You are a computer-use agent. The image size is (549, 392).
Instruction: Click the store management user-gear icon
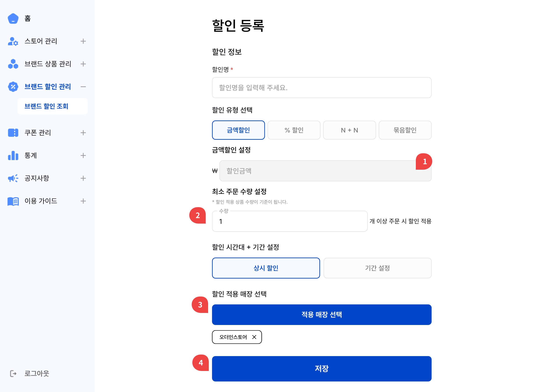(x=13, y=41)
